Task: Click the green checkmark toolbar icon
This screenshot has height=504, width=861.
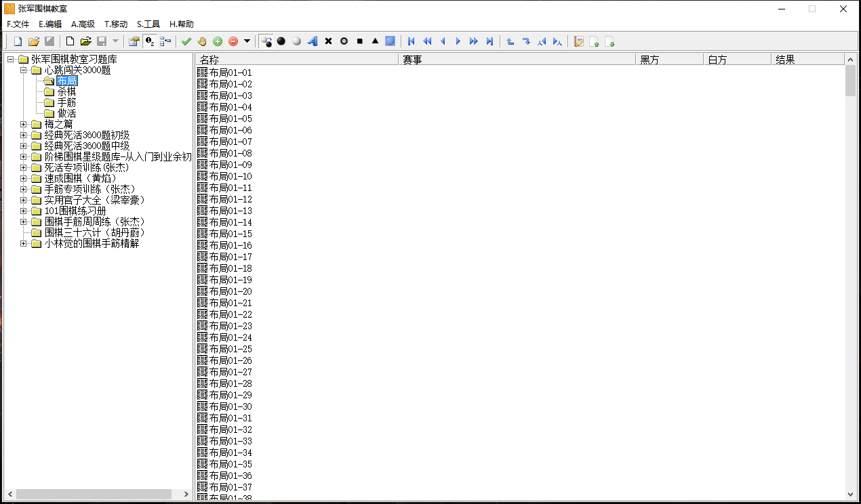Action: tap(186, 41)
